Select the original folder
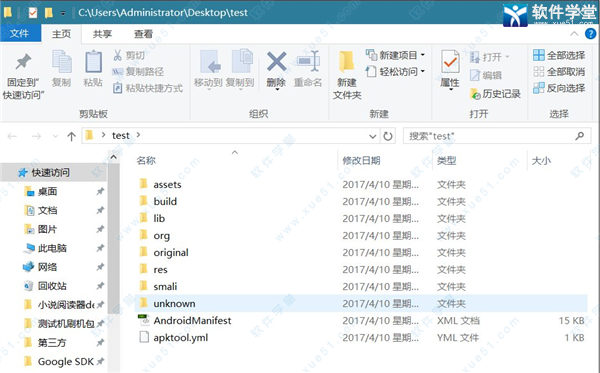The height and width of the screenshot is (373, 600). click(x=171, y=252)
